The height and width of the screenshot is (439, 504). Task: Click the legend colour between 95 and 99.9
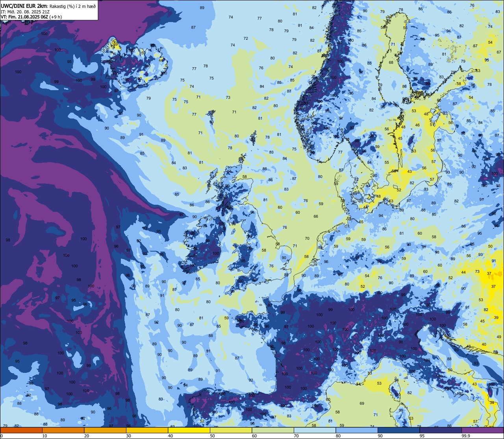pyautogui.click(x=441, y=430)
